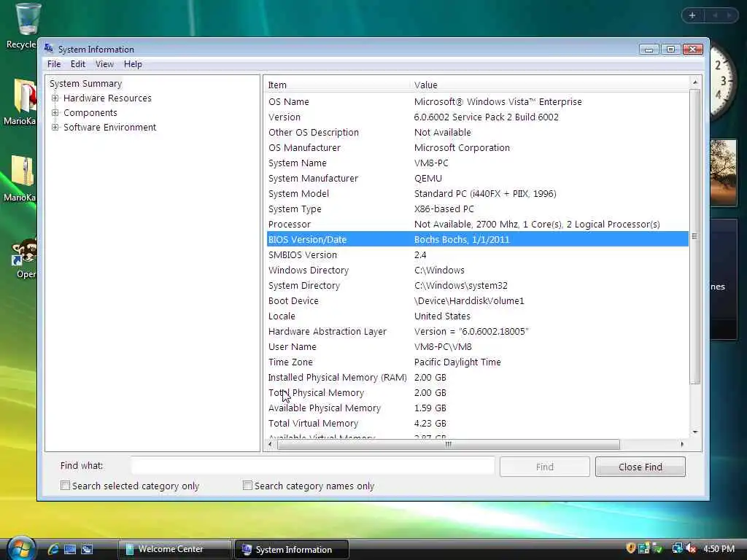Click System Information taskbar button
This screenshot has width=747, height=560.
[292, 549]
